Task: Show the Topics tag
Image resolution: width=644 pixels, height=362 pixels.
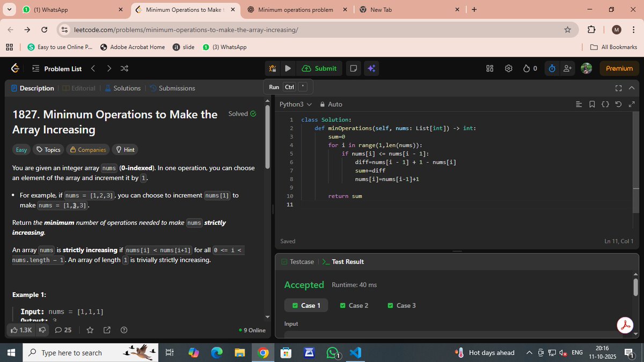Action: click(x=48, y=150)
